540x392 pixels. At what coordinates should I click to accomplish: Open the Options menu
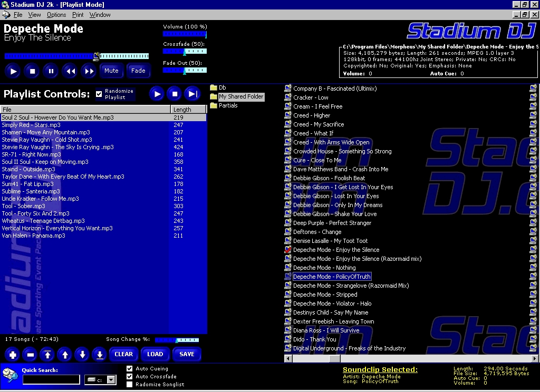click(56, 15)
